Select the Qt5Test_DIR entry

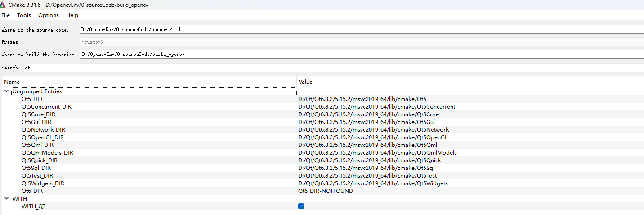pos(37,176)
